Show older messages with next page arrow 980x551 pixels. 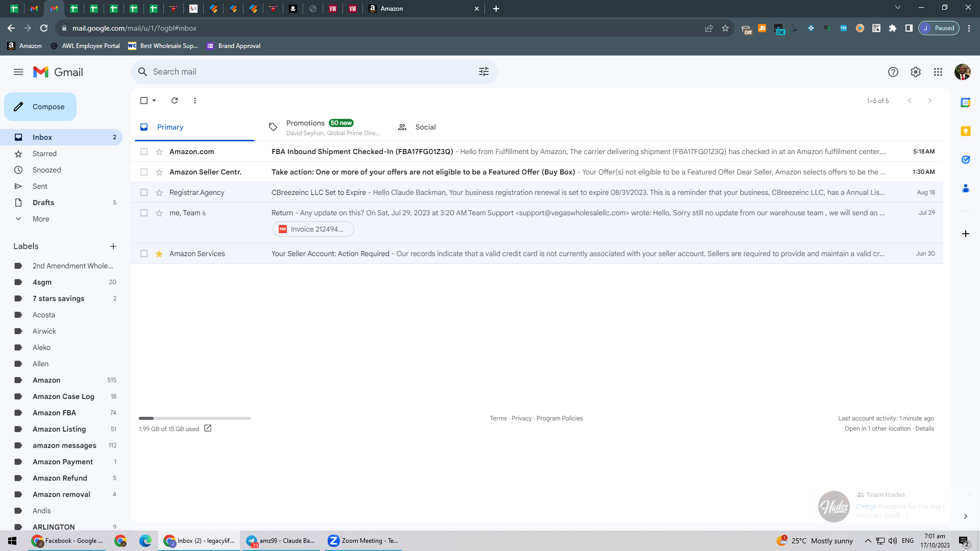click(x=930, y=101)
